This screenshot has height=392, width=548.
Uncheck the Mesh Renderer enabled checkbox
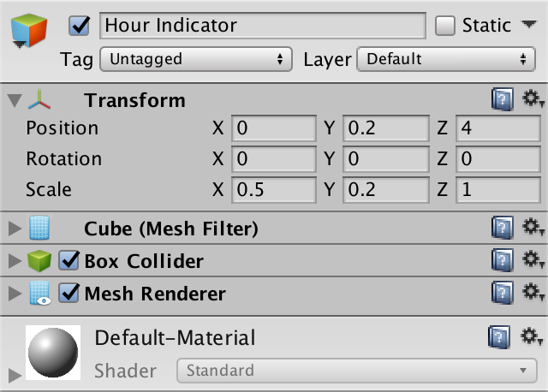click(68, 293)
